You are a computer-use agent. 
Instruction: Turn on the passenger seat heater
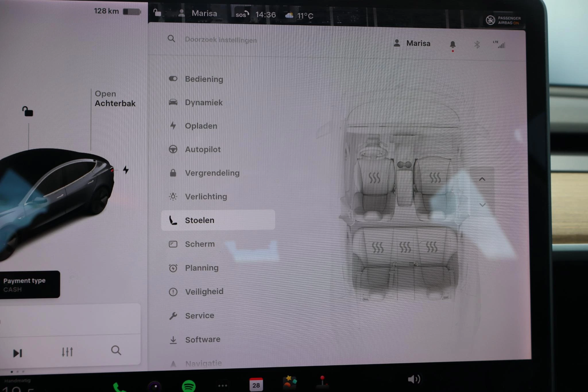click(435, 178)
